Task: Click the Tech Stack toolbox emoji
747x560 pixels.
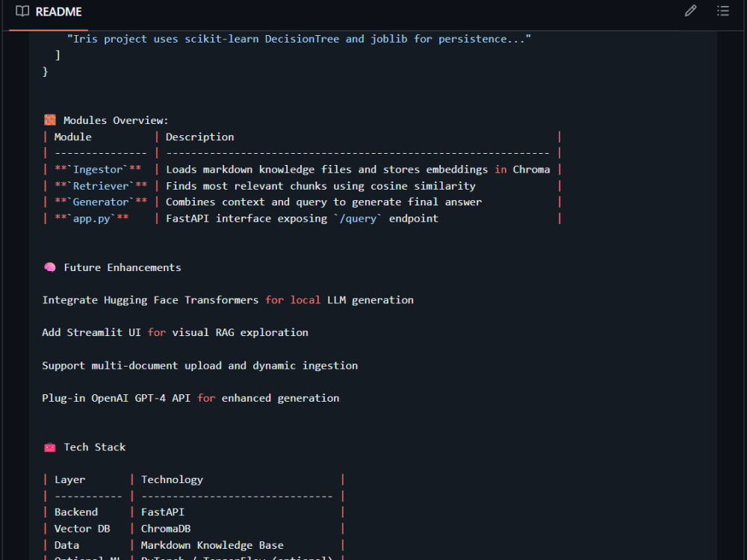Action: 50,447
